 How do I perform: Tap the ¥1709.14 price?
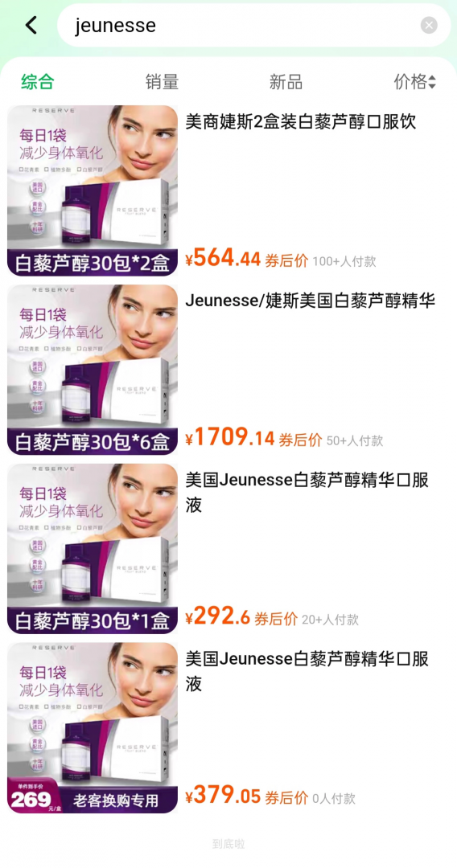click(230, 437)
